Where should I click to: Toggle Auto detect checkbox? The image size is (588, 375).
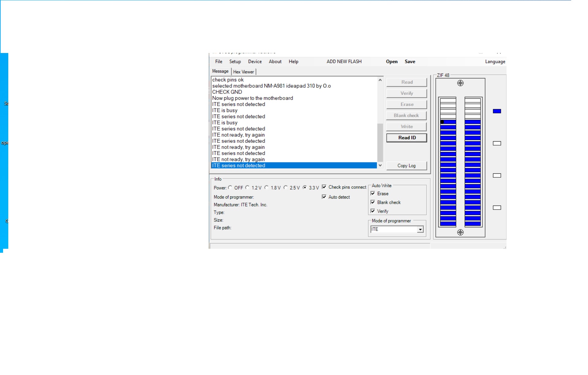click(x=324, y=197)
